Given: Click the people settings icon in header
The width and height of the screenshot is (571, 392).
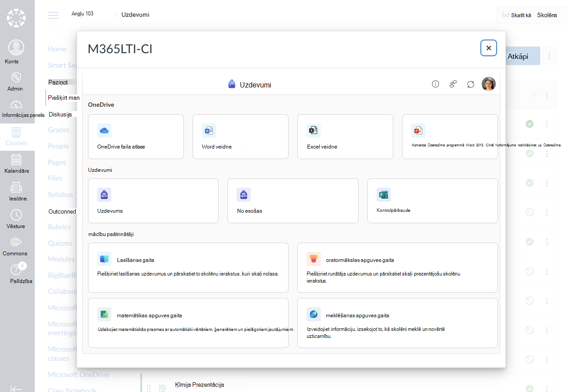Looking at the screenshot, I should 453,84.
